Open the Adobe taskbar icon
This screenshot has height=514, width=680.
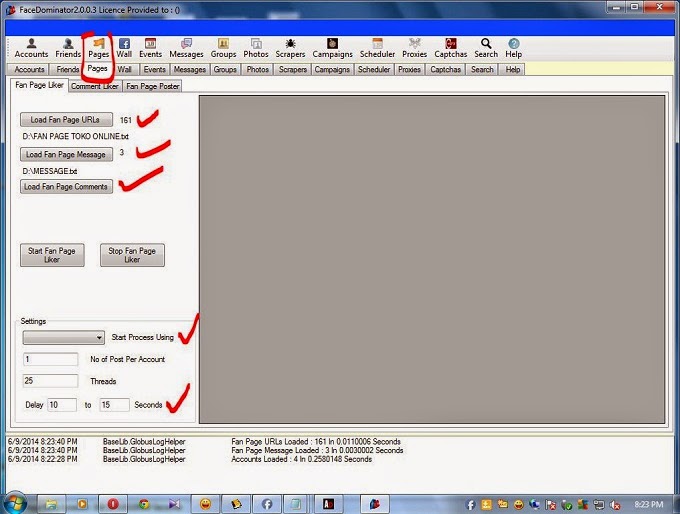coord(328,504)
